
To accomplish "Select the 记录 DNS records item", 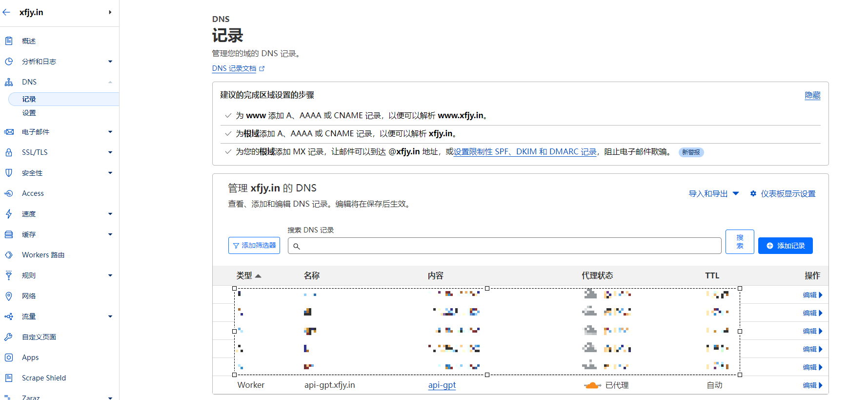I will (x=63, y=99).
